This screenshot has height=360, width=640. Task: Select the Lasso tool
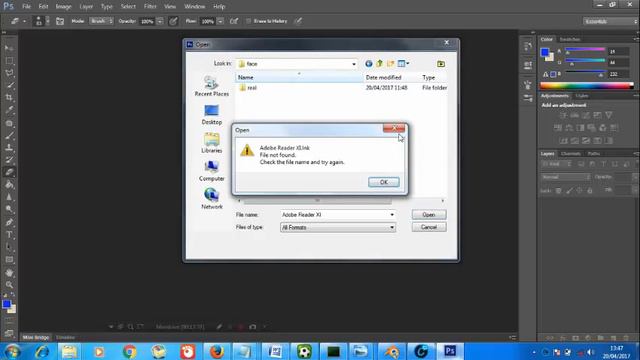[9, 73]
